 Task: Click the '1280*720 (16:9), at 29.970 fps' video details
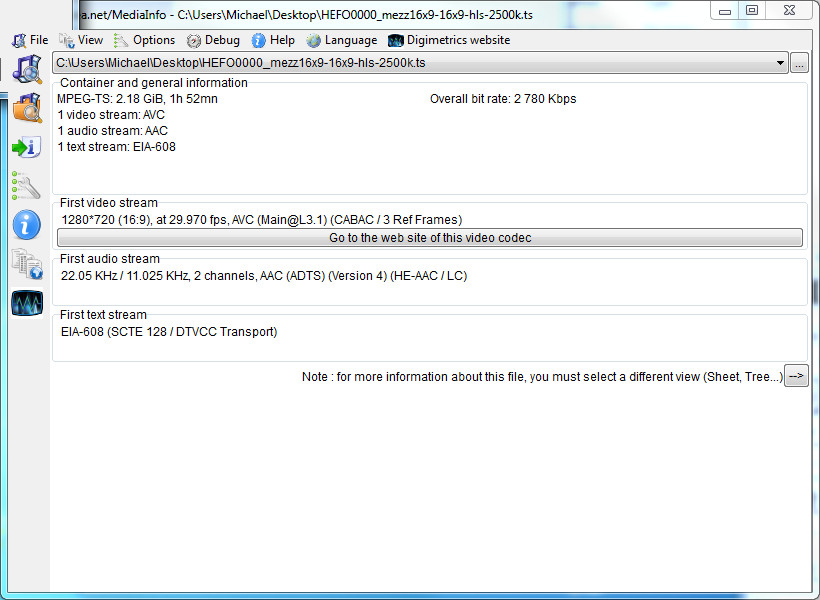tap(261, 220)
